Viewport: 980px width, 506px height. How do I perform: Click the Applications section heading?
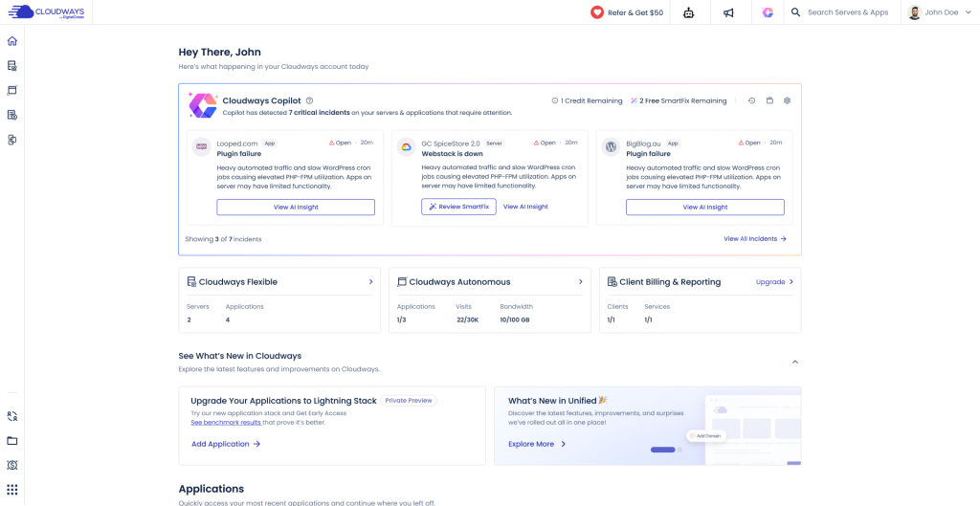[x=212, y=489]
